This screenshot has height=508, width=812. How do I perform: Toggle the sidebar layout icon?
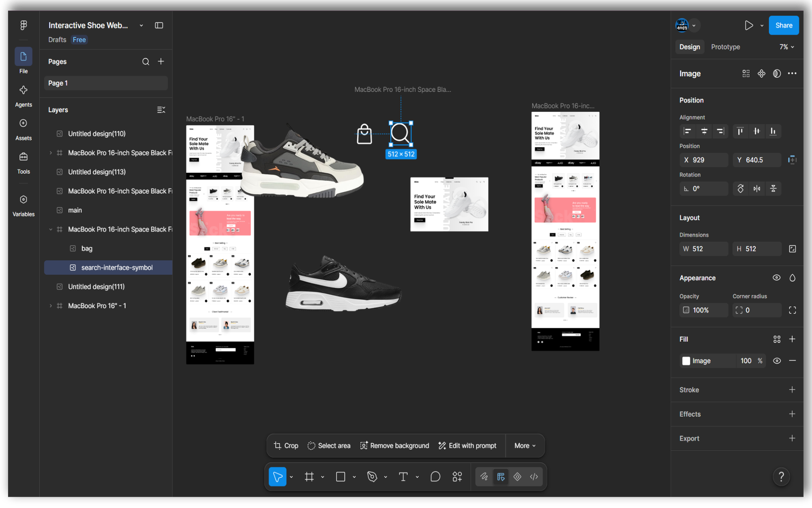(159, 25)
